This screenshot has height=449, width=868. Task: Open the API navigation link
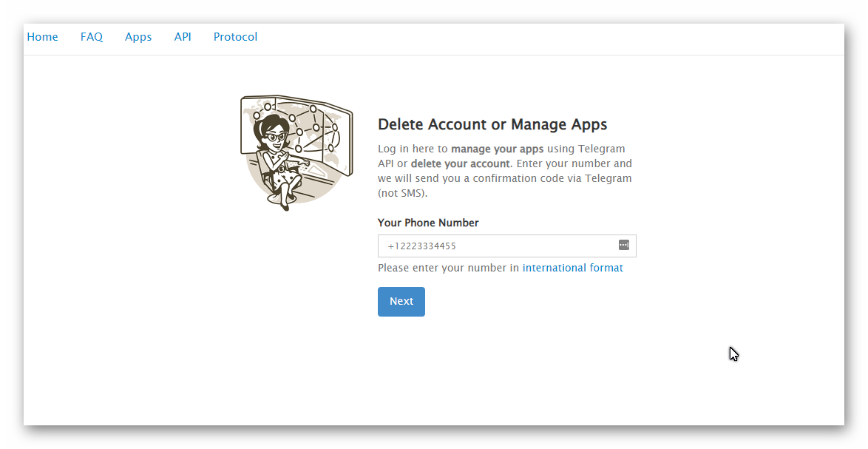(x=183, y=36)
